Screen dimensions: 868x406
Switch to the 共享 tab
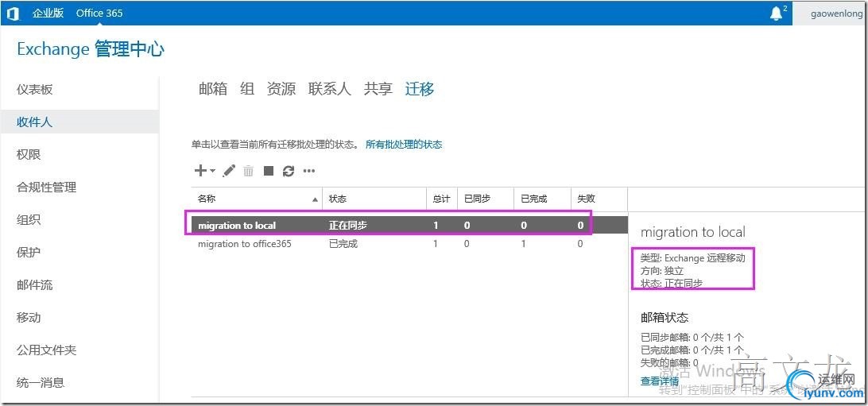pyautogui.click(x=378, y=89)
